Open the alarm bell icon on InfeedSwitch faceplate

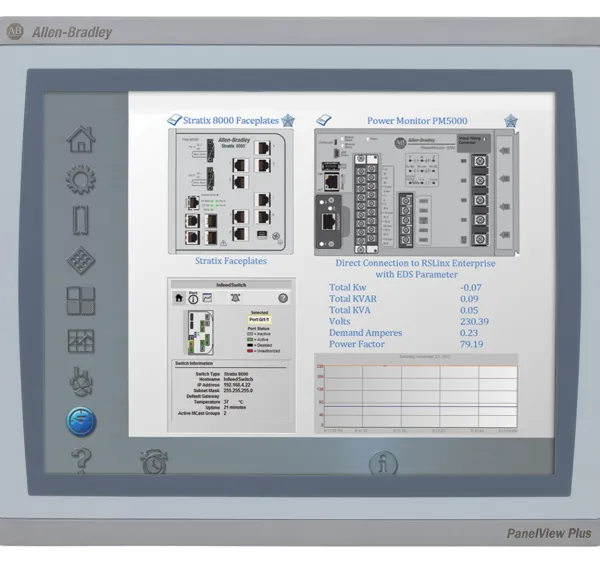point(235,297)
